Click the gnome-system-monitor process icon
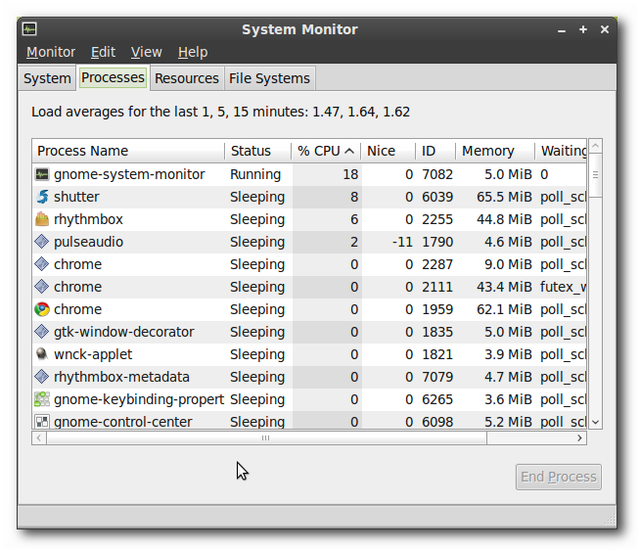The image size is (640, 551). [x=42, y=174]
